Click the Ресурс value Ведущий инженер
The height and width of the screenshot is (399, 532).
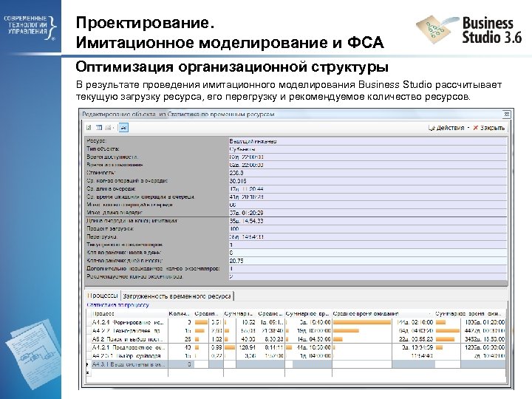[x=368, y=141]
